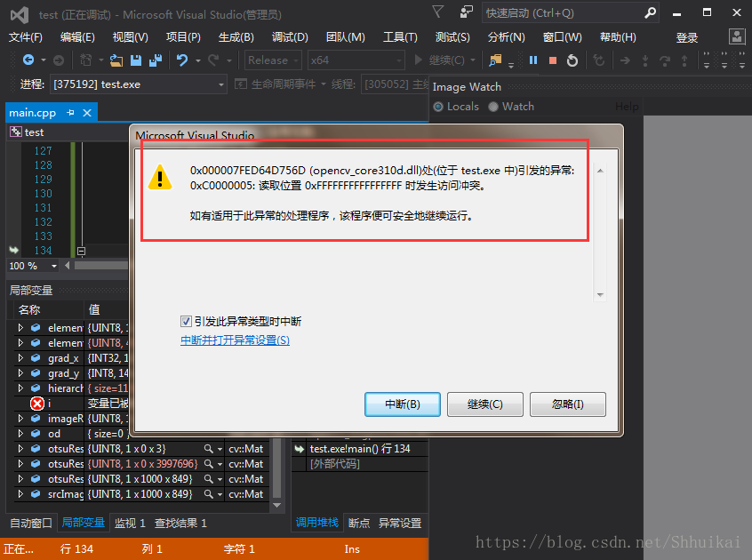The width and height of the screenshot is (752, 560).
Task: Pin the main.cpp tab
Action: pyautogui.click(x=70, y=113)
